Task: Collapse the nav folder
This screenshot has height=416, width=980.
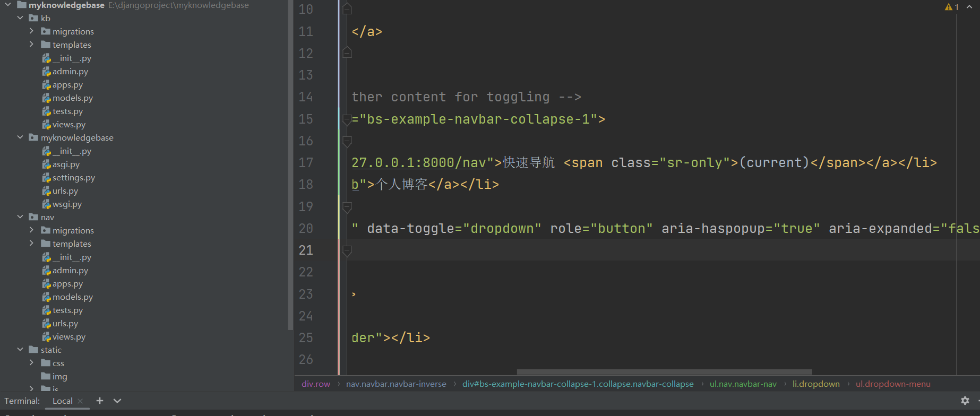Action: coord(20,217)
